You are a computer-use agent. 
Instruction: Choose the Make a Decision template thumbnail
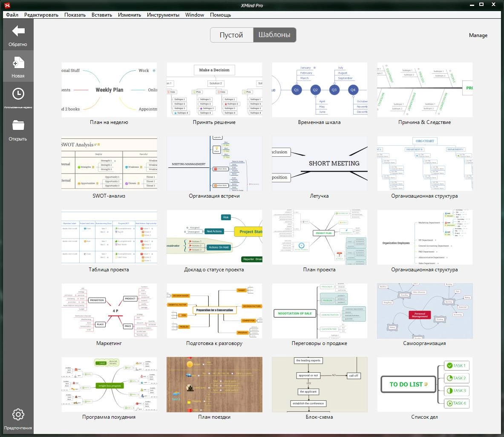[214, 90]
